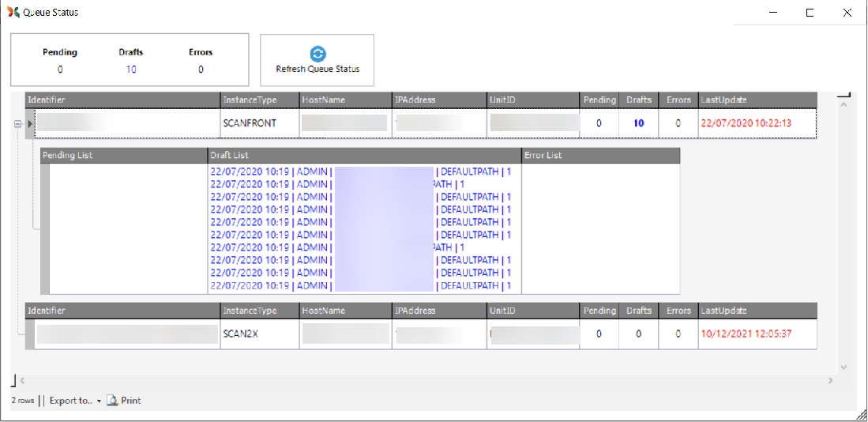The height and width of the screenshot is (422, 868).
Task: Collapse the SCANFRONT row tree expander
Action: pos(17,123)
